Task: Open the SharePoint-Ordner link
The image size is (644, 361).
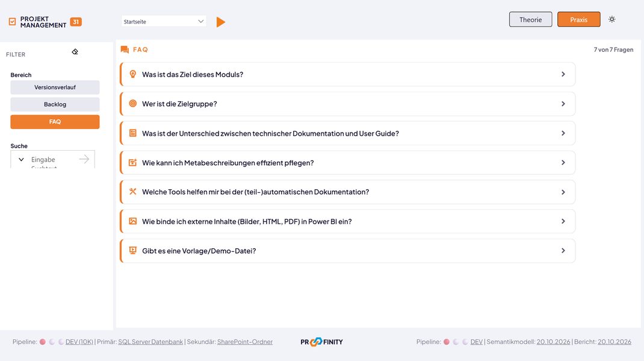Action: 245,342
